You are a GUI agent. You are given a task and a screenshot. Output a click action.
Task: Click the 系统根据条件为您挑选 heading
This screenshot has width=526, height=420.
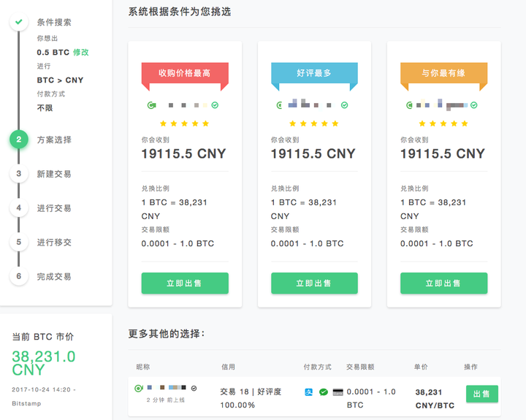[x=180, y=12]
